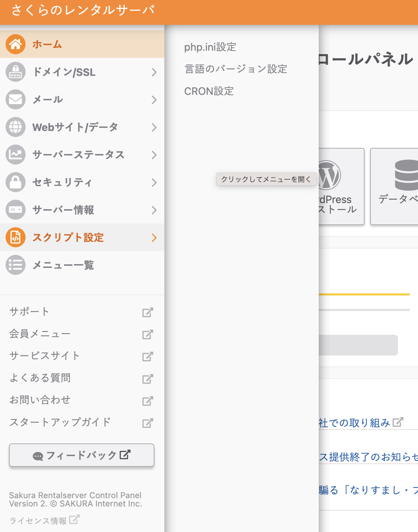Click the メール envelope icon
Viewport: 418px width, 532px height.
coord(15,99)
